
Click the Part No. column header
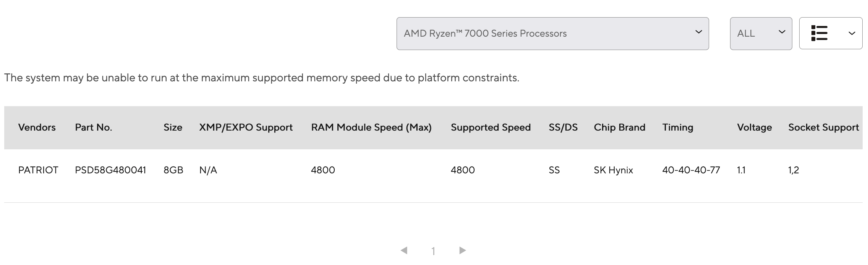pos(93,128)
